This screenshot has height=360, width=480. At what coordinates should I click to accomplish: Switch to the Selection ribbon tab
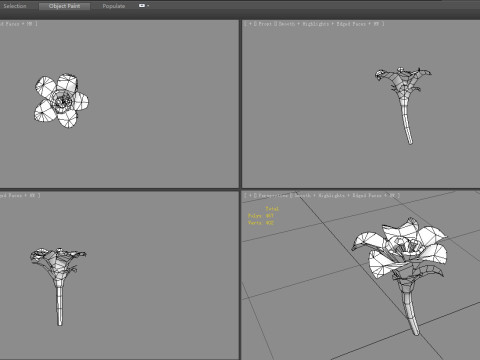(14, 6)
